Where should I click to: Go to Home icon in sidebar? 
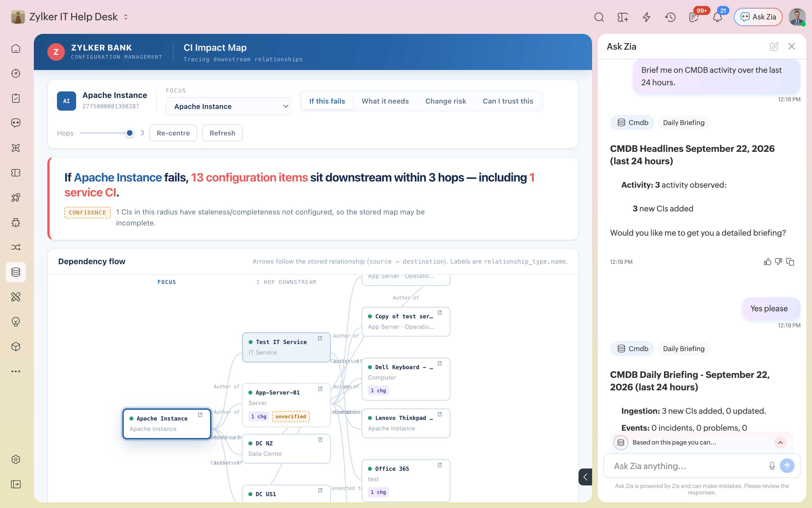[x=16, y=49]
